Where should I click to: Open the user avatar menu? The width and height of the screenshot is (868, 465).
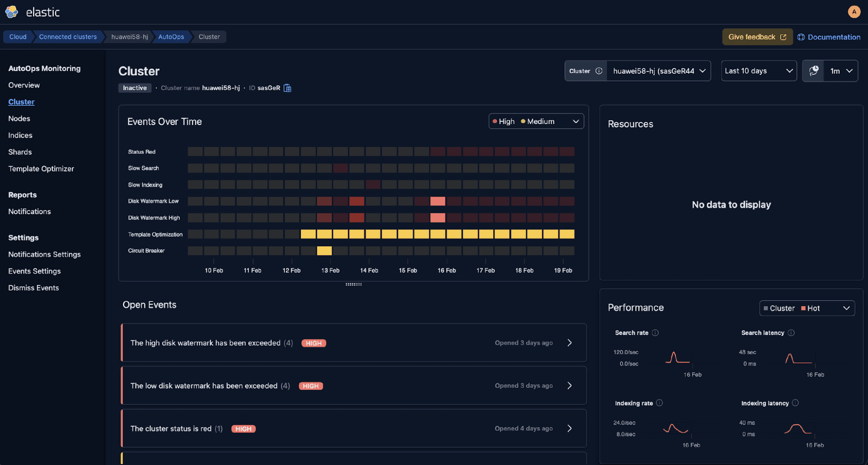[x=854, y=12]
